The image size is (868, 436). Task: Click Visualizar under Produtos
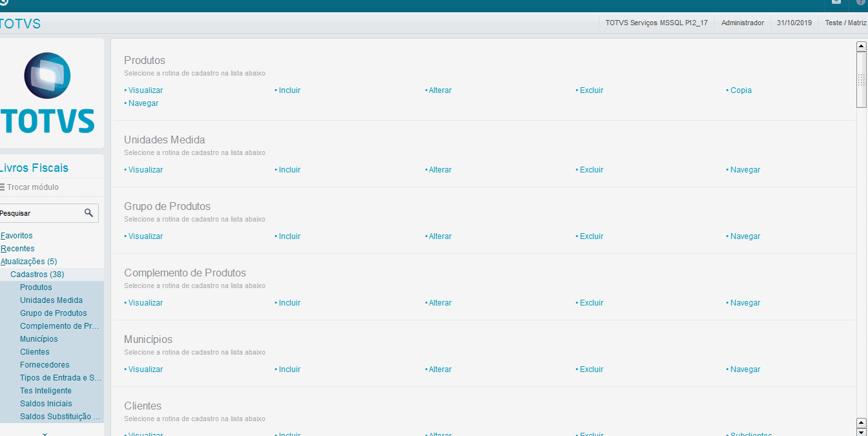tap(145, 90)
